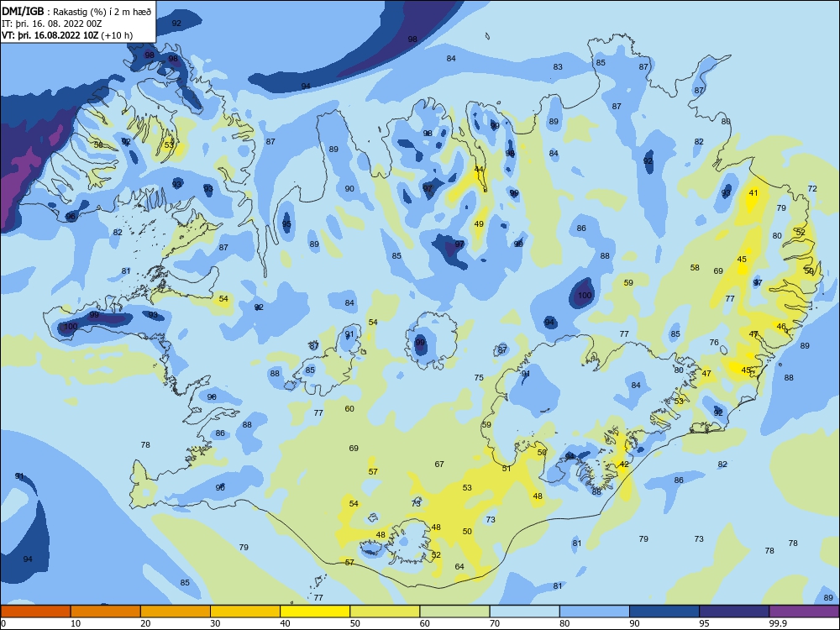Screen dimensions: 840x630
Task: Select the map value 75
Action: click(x=479, y=378)
